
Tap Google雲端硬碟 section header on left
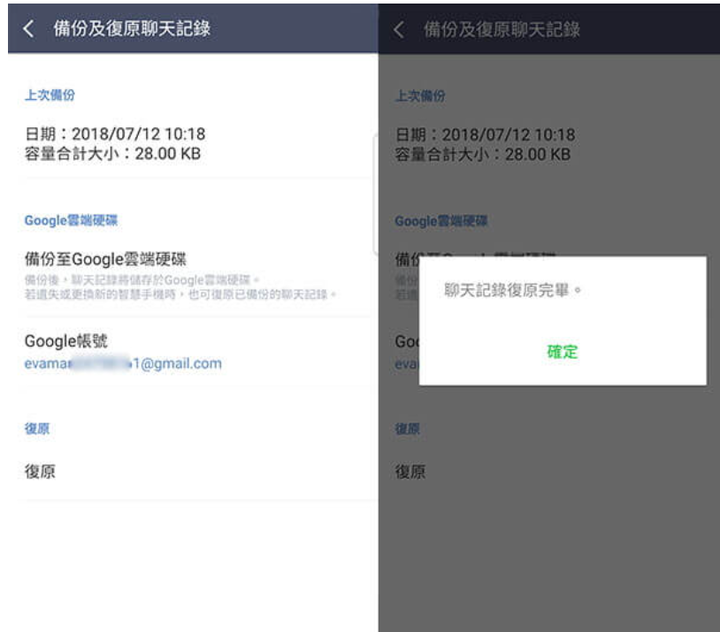pos(71,220)
